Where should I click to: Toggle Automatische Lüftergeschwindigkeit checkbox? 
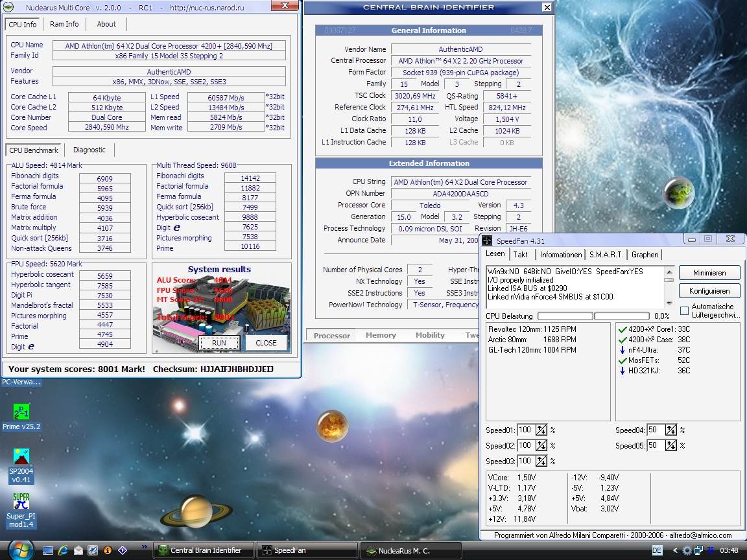point(685,311)
